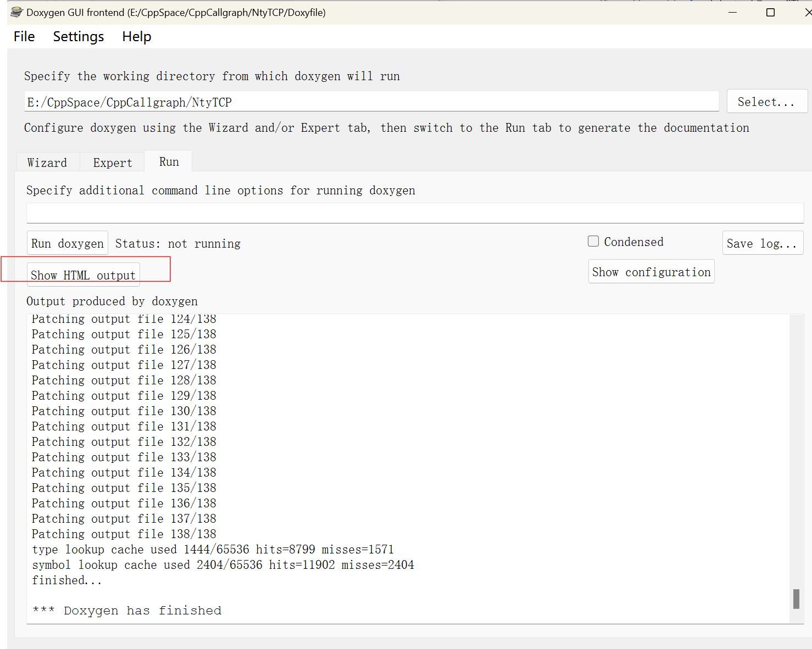Click the Show configuration button
Image resolution: width=812 pixels, height=649 pixels.
coord(652,272)
